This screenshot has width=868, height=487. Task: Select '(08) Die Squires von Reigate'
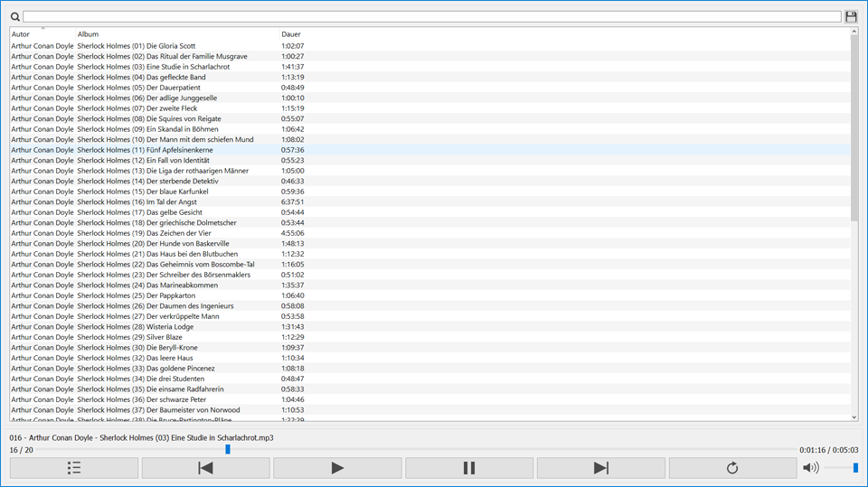[430, 118]
